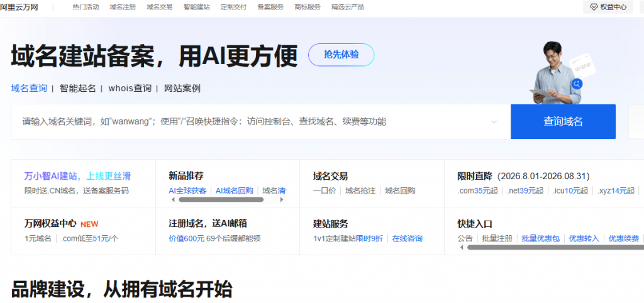The width and height of the screenshot is (644, 303).
Task: Open the 域名交易 nav menu
Action: [160, 7]
